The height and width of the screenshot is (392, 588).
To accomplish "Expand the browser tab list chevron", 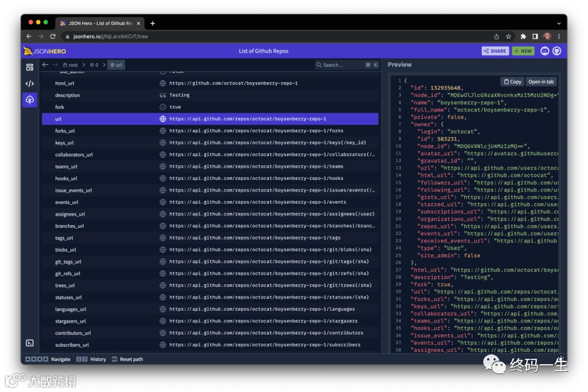I will [559, 23].
